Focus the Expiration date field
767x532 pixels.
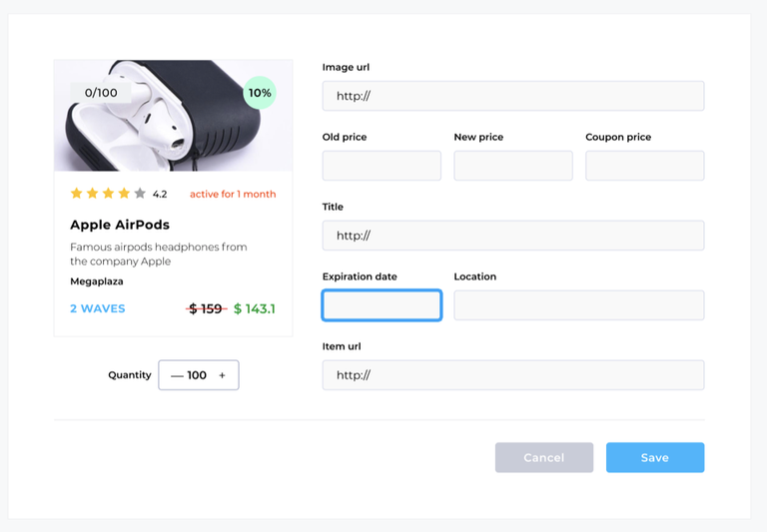coord(382,305)
